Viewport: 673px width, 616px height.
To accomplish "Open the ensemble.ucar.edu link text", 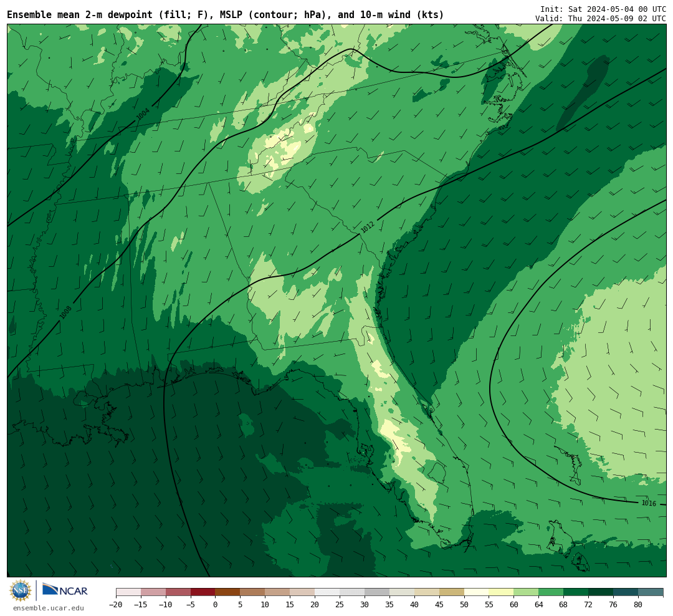I will (49, 608).
